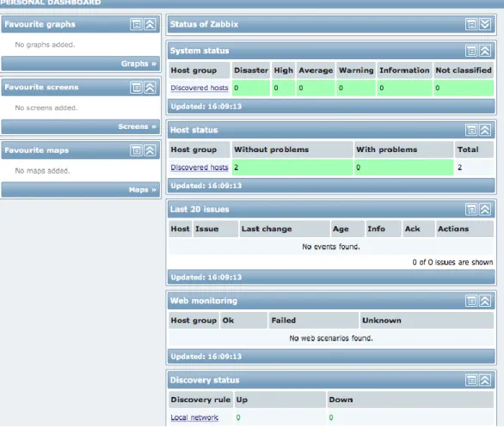Click With problems value 0
This screenshot has width=504, height=428.
click(x=403, y=168)
